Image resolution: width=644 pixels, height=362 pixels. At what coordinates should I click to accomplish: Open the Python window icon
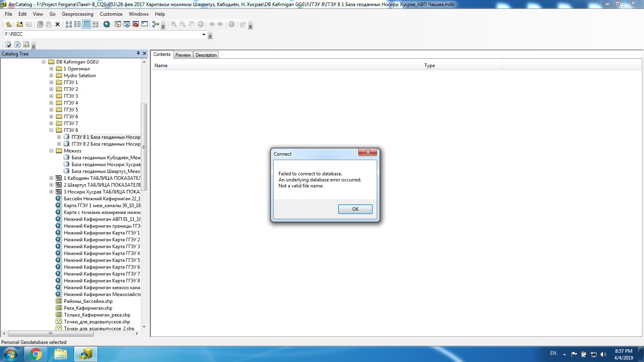tap(144, 24)
